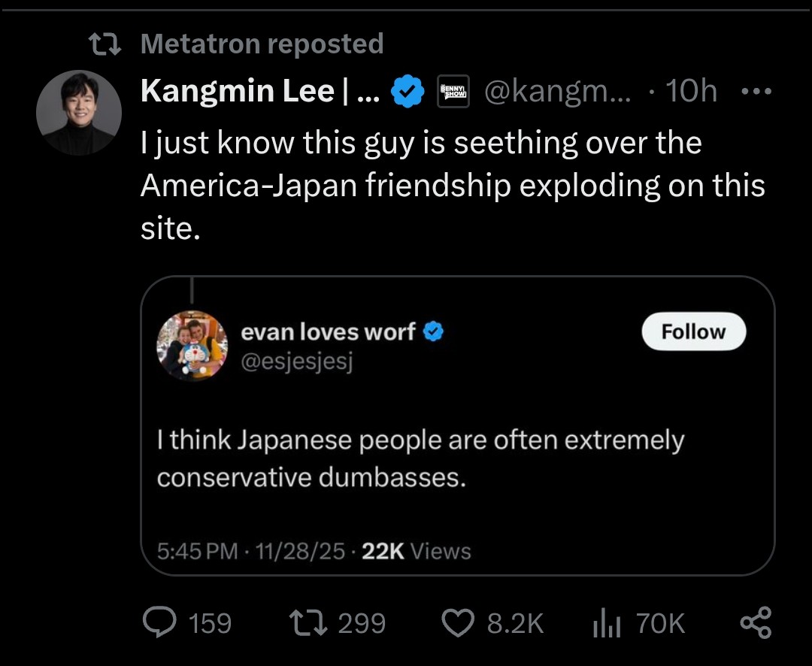Click evan loves worf's avatar photo
This screenshot has height=666, width=812.
coord(192,345)
